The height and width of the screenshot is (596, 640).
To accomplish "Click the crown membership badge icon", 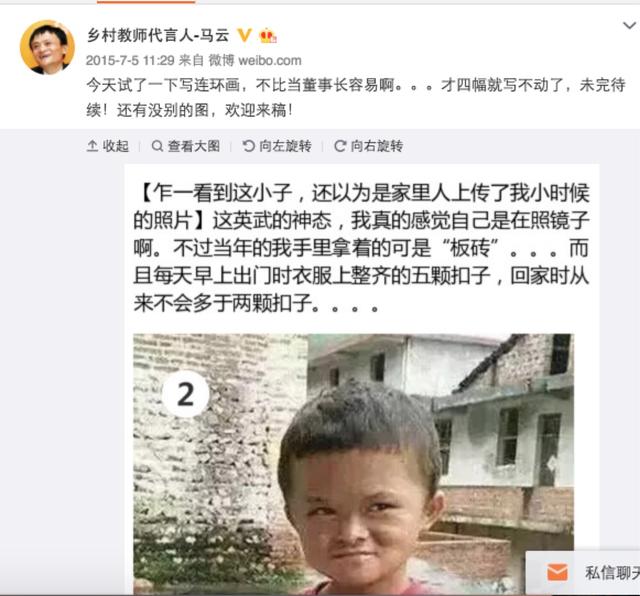I will 268,36.
